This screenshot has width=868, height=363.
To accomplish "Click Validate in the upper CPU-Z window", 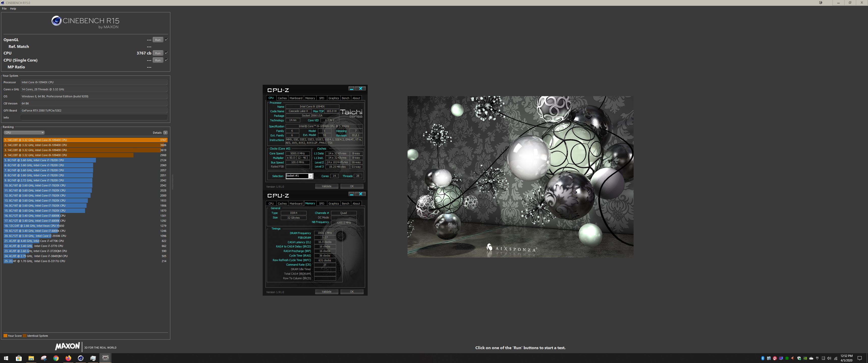I will click(x=327, y=186).
